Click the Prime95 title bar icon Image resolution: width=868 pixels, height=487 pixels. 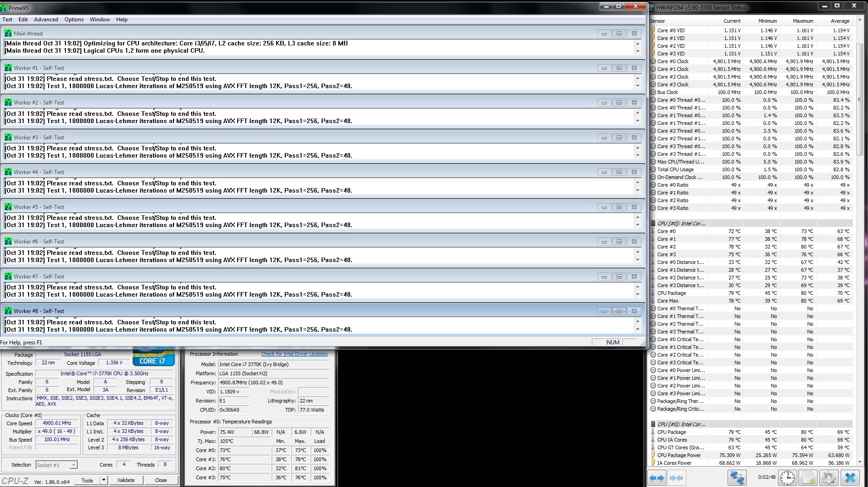4,8
